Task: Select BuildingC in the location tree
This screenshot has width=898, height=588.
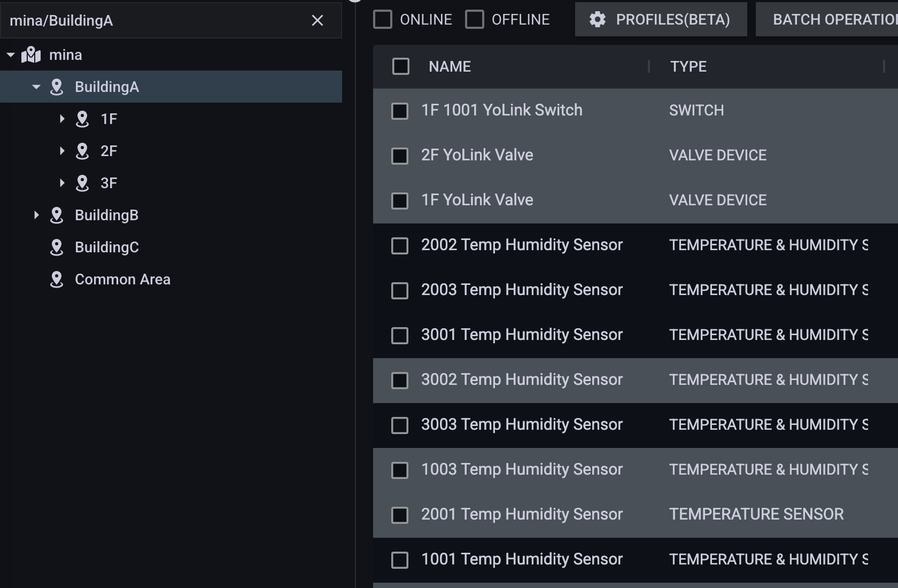Action: (106, 247)
